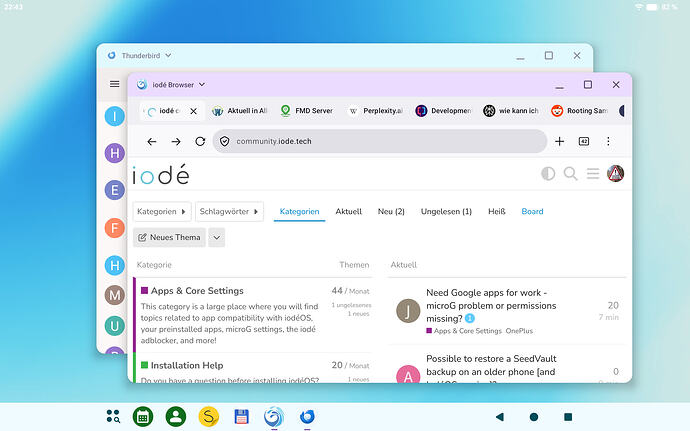The height and width of the screenshot is (431, 690).
Task: Switch to iodé Browser from taskbar
Action: 274,416
